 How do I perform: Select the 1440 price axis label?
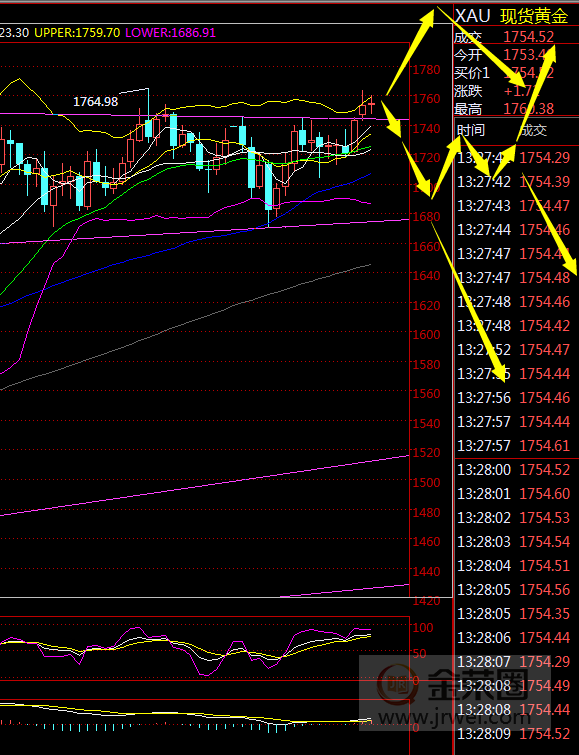[x=426, y=572]
